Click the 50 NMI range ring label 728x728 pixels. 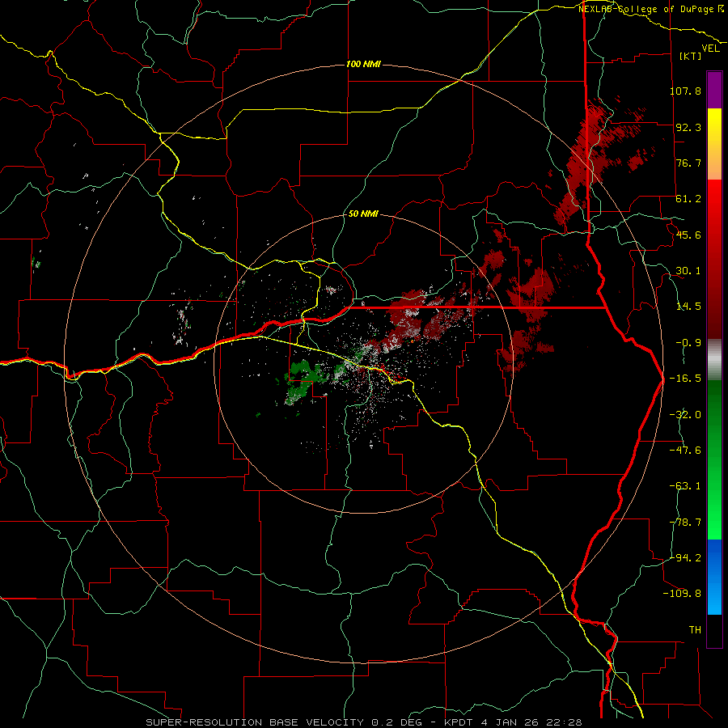[x=363, y=214]
